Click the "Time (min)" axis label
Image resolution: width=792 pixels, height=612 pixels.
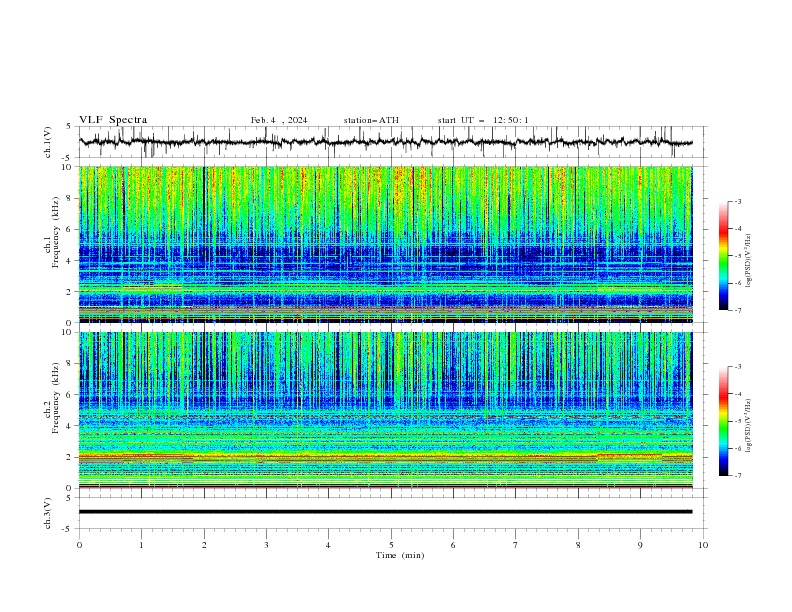pyautogui.click(x=400, y=555)
